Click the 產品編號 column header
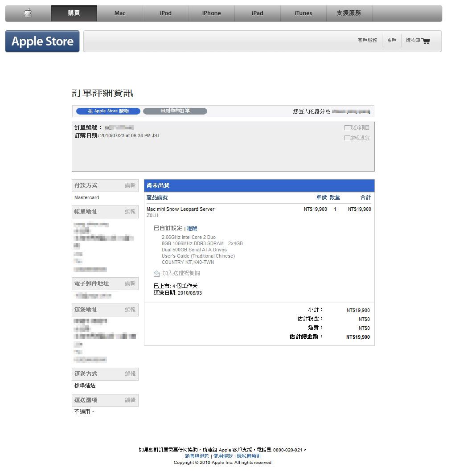 tap(157, 197)
